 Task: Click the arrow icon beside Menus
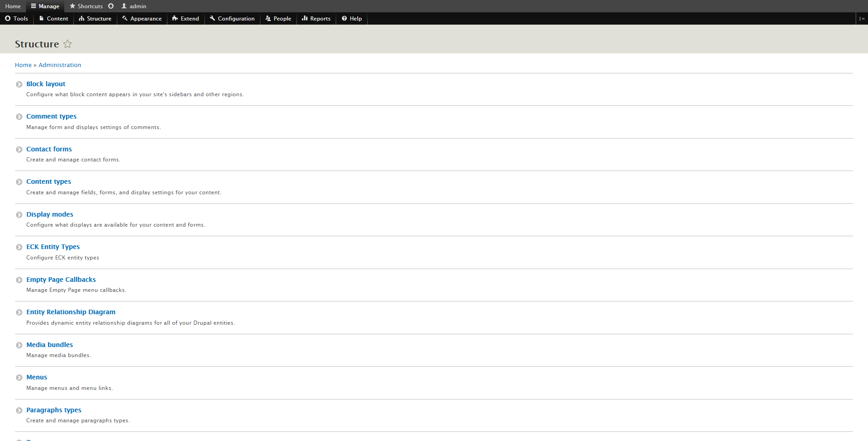tap(19, 378)
